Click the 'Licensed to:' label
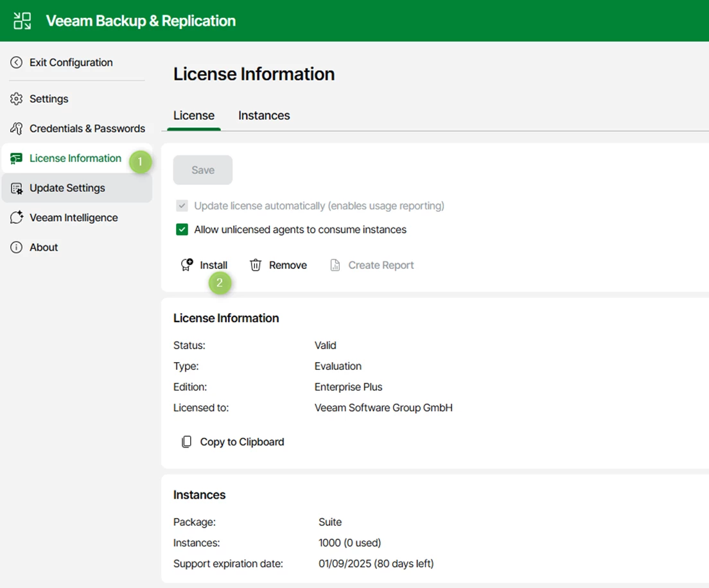709x588 pixels. pyautogui.click(x=201, y=408)
